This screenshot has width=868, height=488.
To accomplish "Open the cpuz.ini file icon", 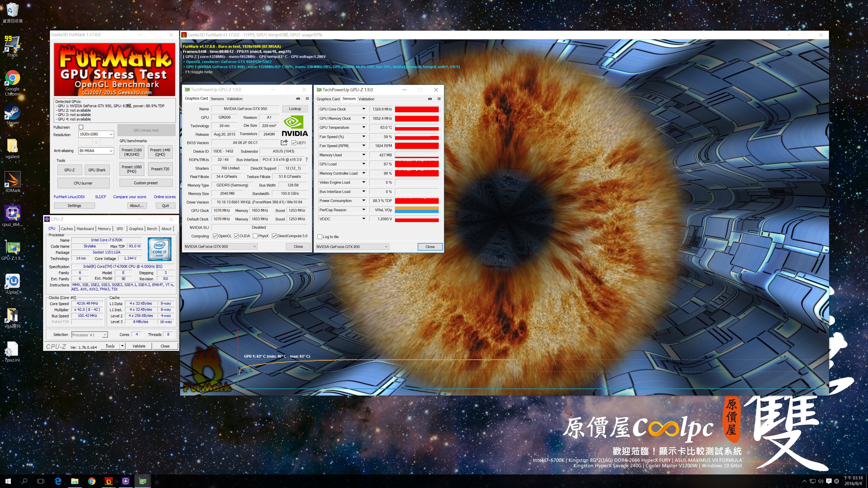I will point(12,352).
